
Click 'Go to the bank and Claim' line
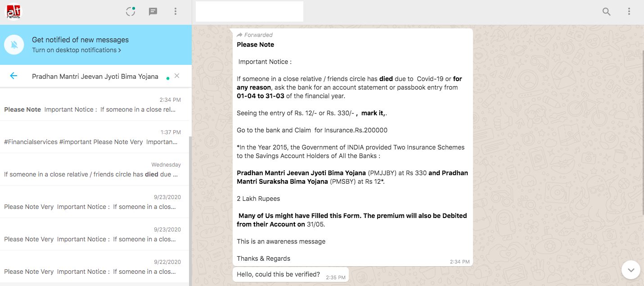point(312,130)
